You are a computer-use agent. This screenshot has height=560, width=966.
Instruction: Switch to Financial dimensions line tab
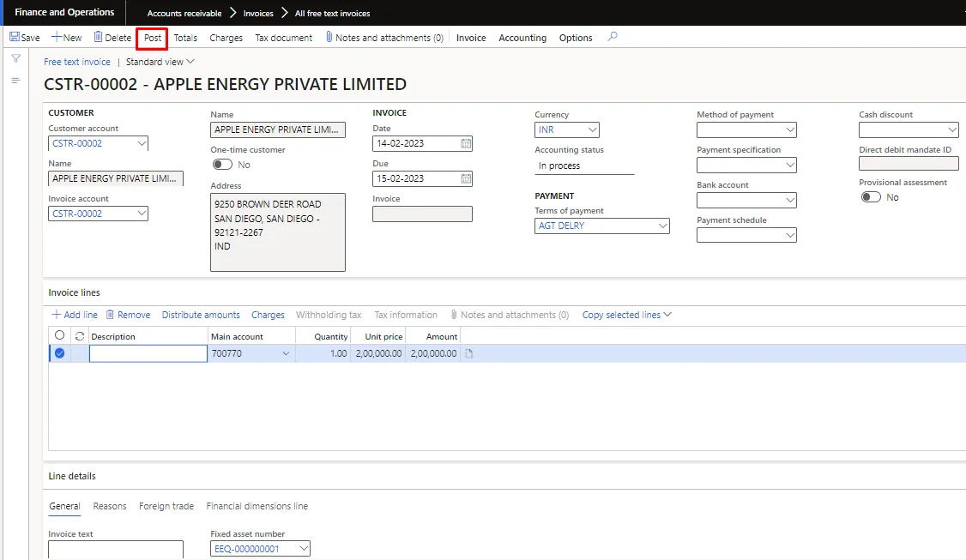tap(257, 506)
